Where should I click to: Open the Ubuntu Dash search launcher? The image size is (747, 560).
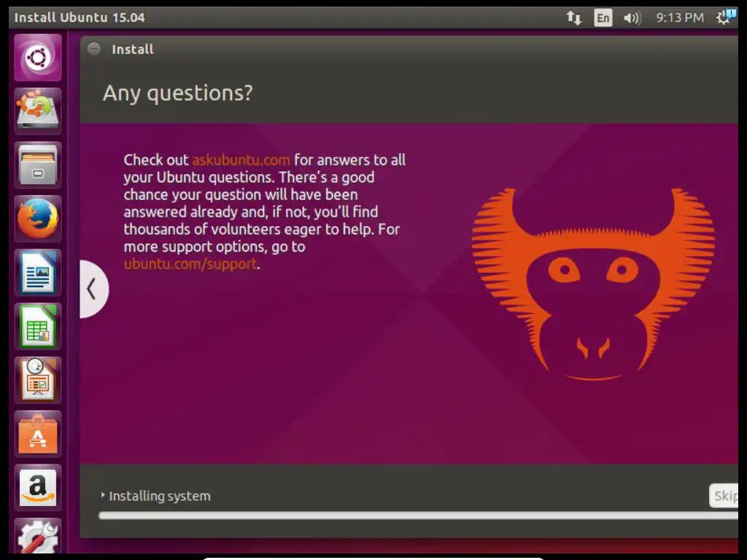point(38,58)
